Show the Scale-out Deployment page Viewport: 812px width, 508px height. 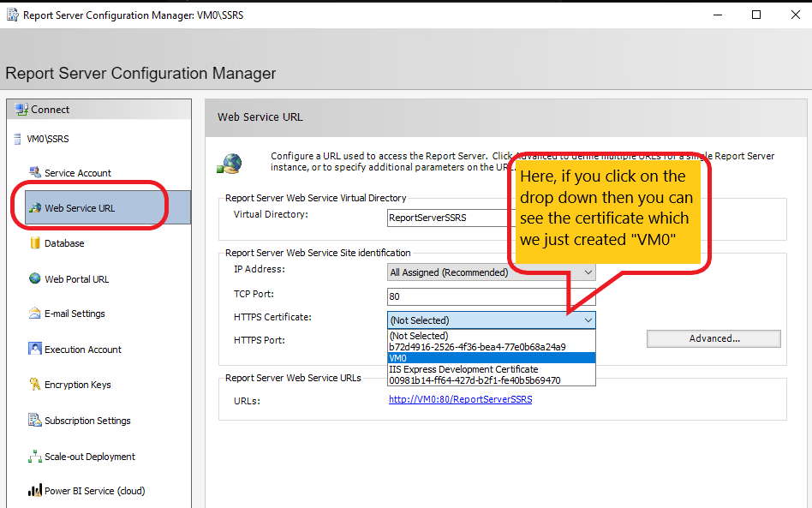(x=90, y=457)
